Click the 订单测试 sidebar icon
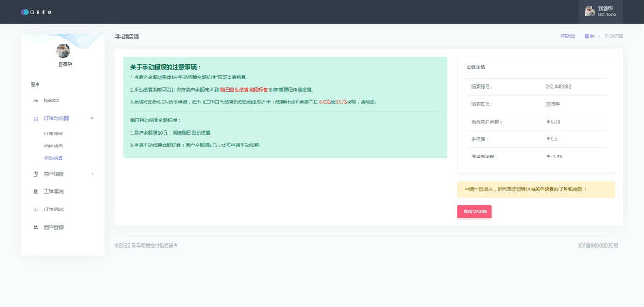644x307 pixels. point(35,210)
